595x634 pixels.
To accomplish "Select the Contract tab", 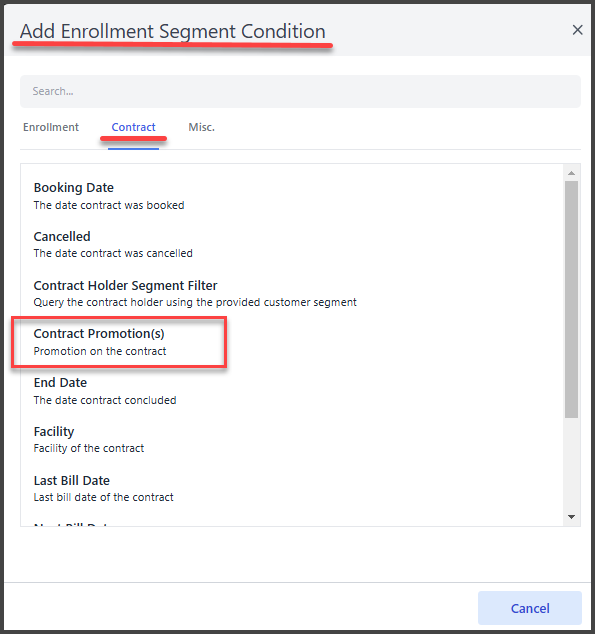I will point(133,127).
